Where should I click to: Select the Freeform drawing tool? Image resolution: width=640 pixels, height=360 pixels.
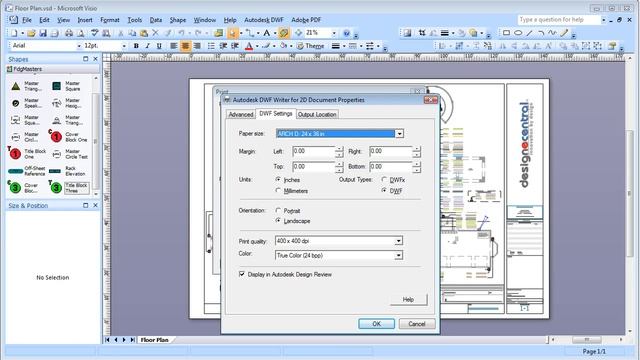552,33
